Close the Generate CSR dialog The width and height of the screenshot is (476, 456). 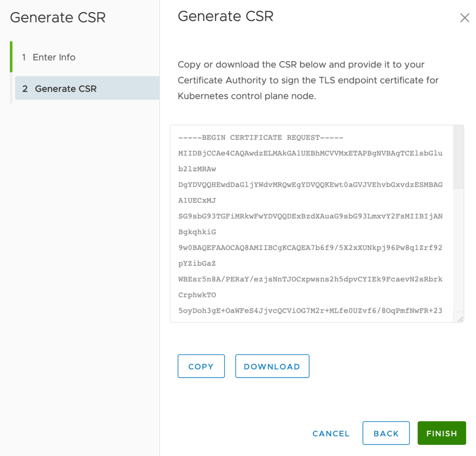pos(464,18)
